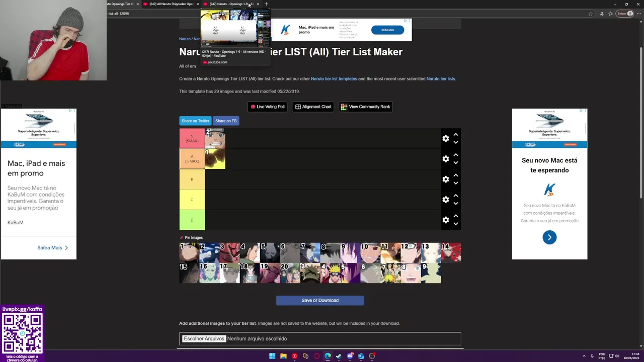This screenshot has height=362, width=644.
Task: Add page to favorites with star icon
Action: [591, 14]
